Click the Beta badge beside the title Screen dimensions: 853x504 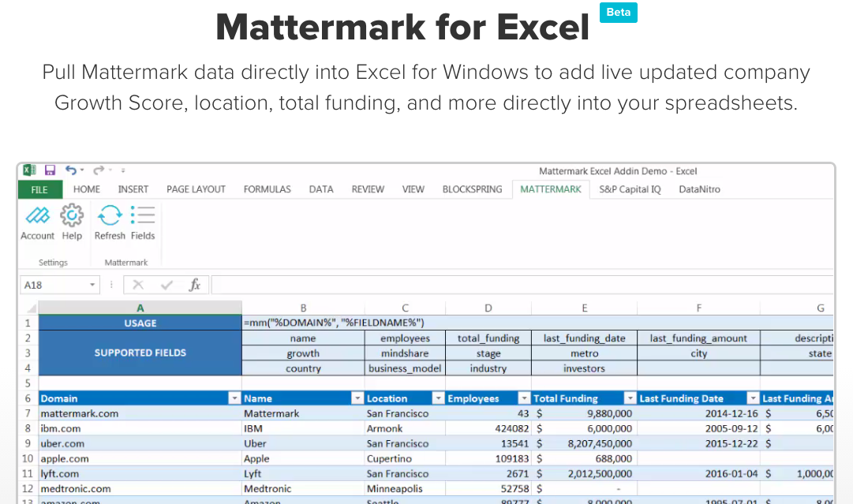click(619, 12)
